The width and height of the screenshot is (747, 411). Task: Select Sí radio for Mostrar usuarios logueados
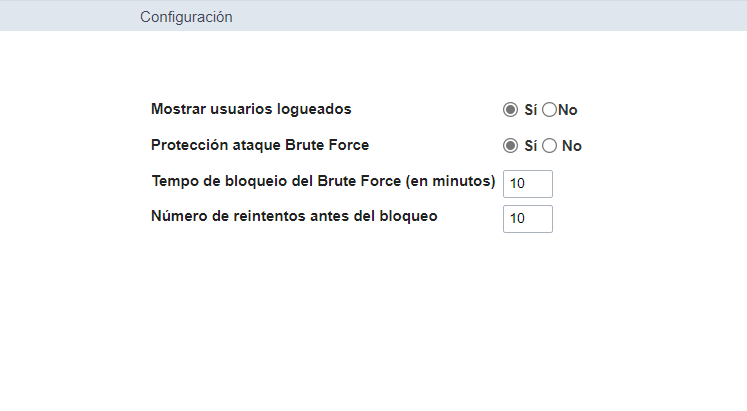tap(511, 109)
